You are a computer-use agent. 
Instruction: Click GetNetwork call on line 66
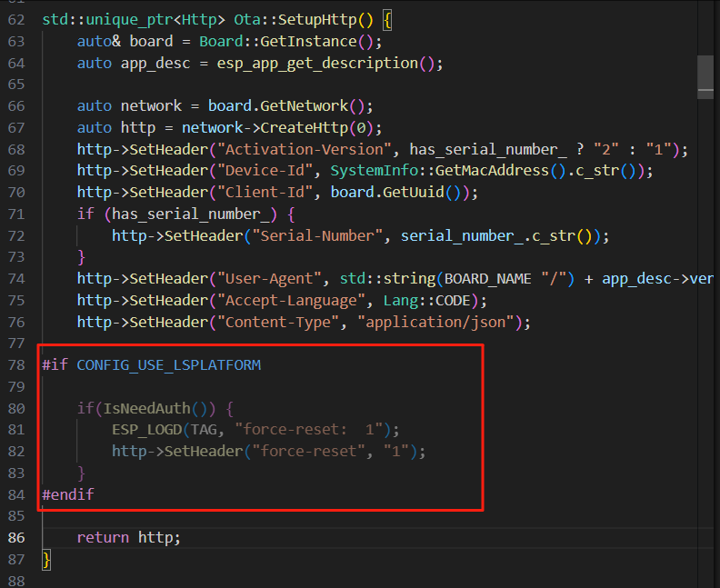pos(304,106)
